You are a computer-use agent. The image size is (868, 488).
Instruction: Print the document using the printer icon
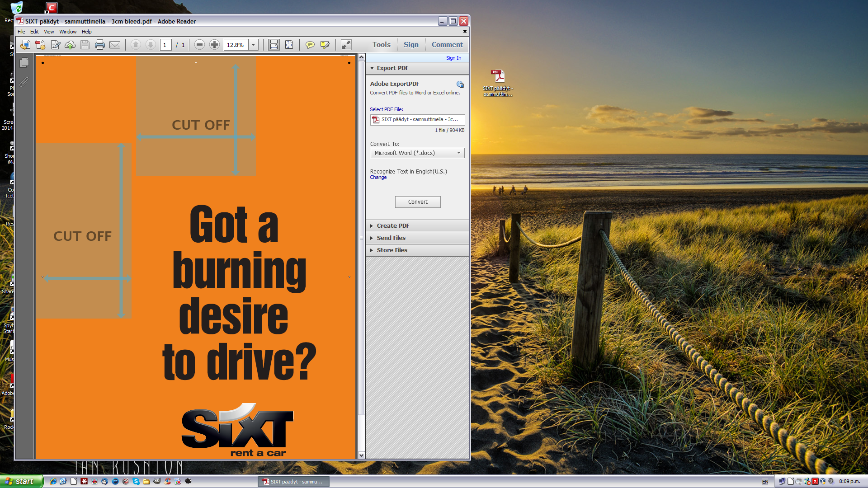[x=100, y=45]
